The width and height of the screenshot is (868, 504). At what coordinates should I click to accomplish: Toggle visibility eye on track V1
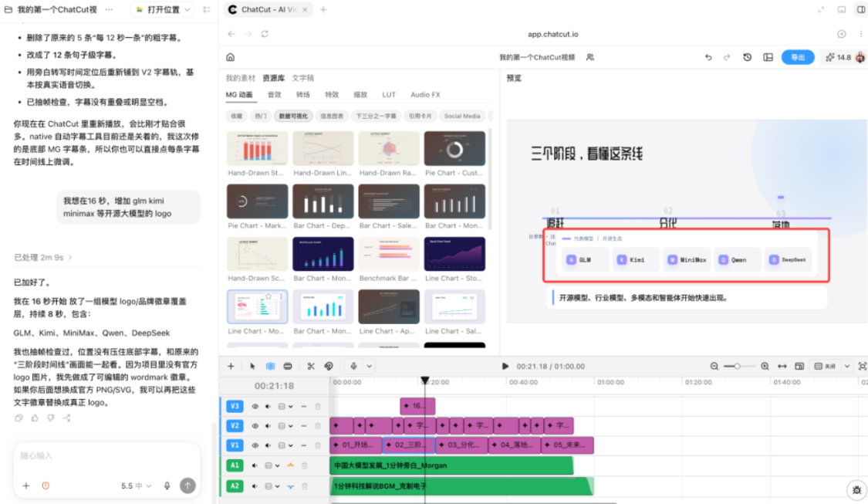tap(255, 445)
